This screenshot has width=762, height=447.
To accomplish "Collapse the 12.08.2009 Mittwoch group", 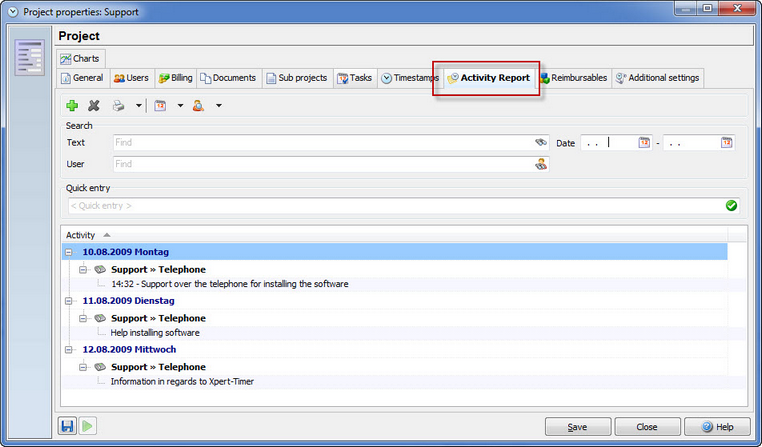I will [x=69, y=349].
